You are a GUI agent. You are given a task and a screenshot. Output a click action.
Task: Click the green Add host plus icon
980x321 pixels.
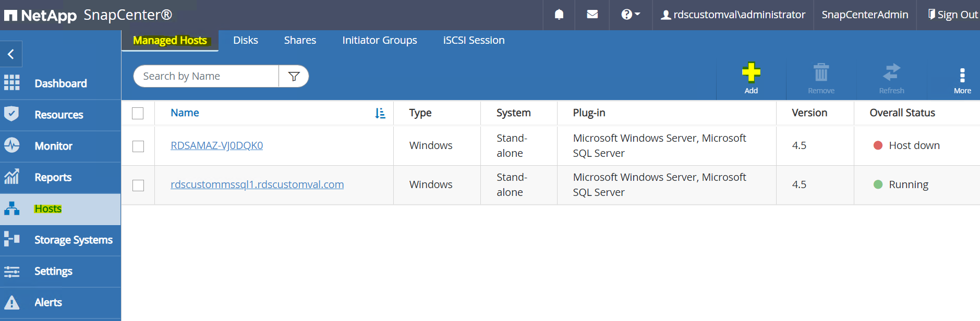tap(751, 72)
